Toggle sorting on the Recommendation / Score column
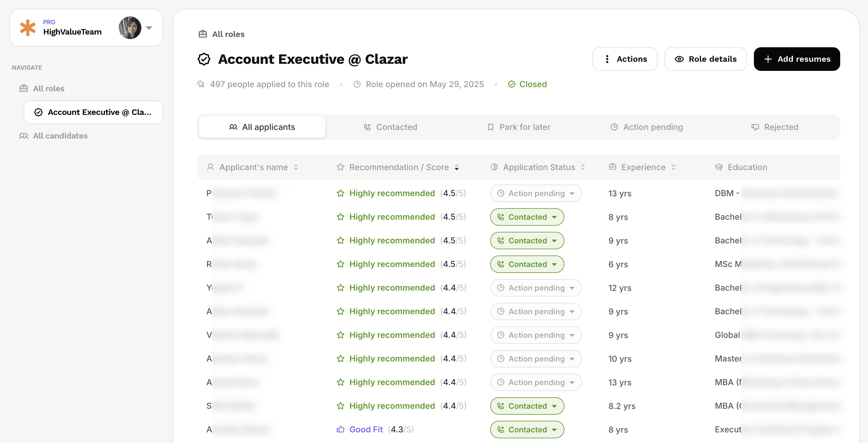 [457, 167]
